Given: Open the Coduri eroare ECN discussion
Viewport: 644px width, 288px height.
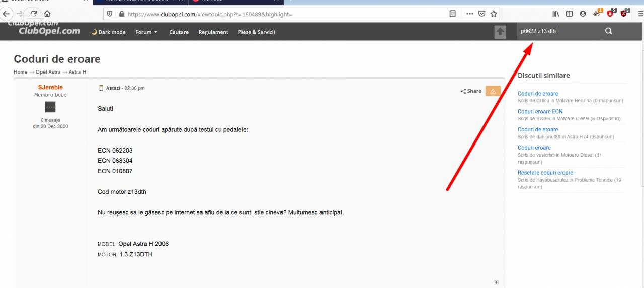Looking at the screenshot, I should (540, 112).
